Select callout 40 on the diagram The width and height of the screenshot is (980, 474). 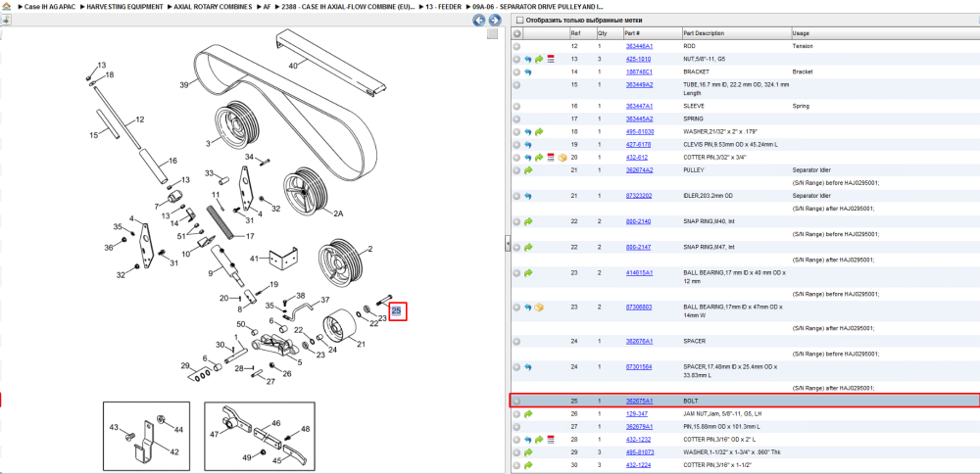(x=293, y=65)
